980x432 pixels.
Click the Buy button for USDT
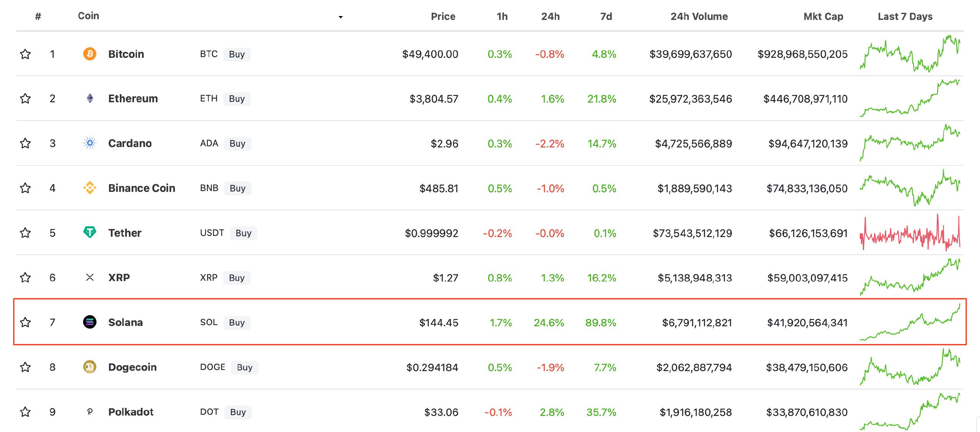pos(243,233)
